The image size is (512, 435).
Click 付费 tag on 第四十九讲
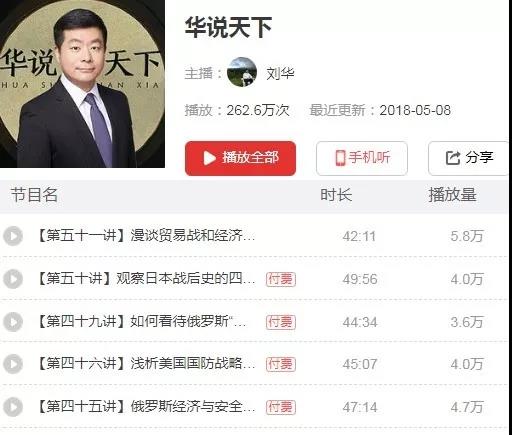[281, 322]
